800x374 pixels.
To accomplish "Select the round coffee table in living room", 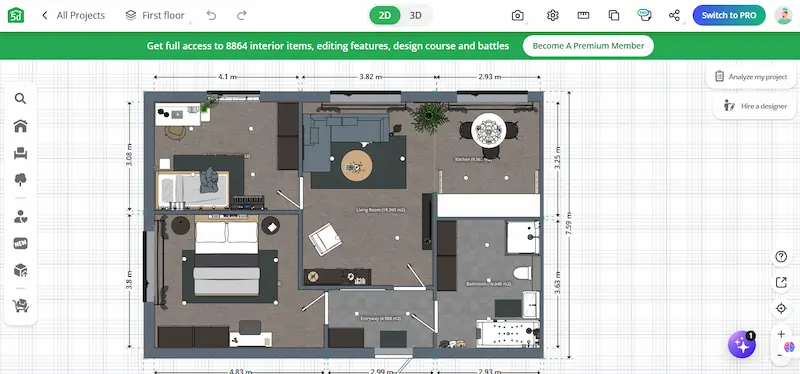I will 357,165.
